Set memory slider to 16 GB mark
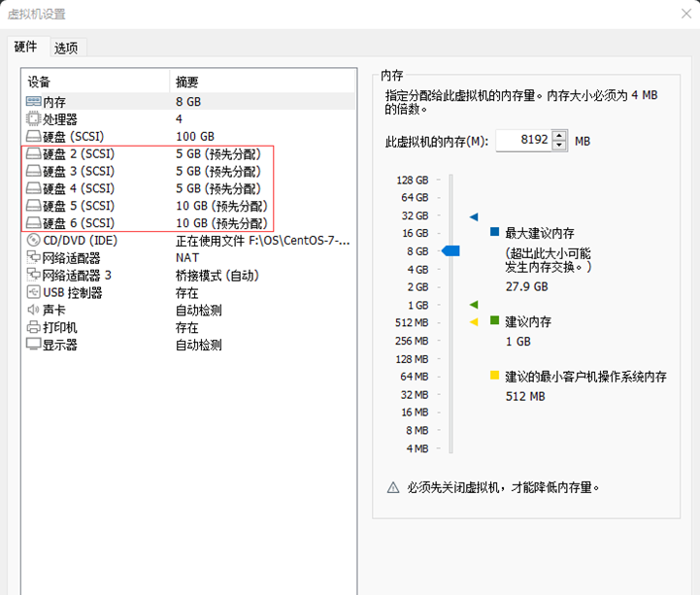Image resolution: width=700 pixels, height=595 pixels. (x=450, y=233)
